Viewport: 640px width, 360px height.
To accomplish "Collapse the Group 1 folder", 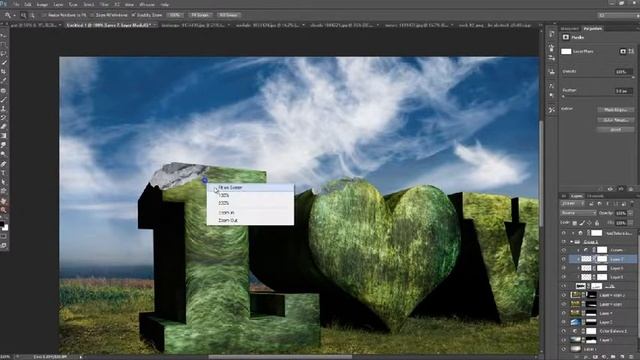I will click(572, 242).
